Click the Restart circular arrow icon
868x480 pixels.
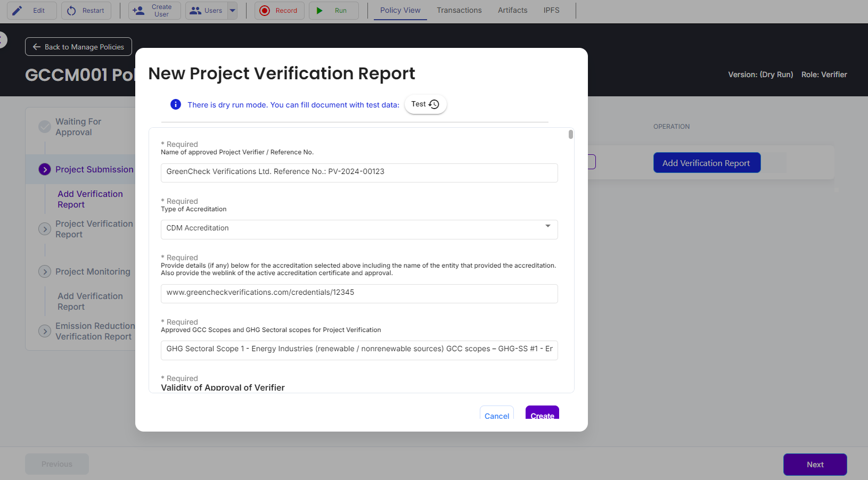coord(71,11)
